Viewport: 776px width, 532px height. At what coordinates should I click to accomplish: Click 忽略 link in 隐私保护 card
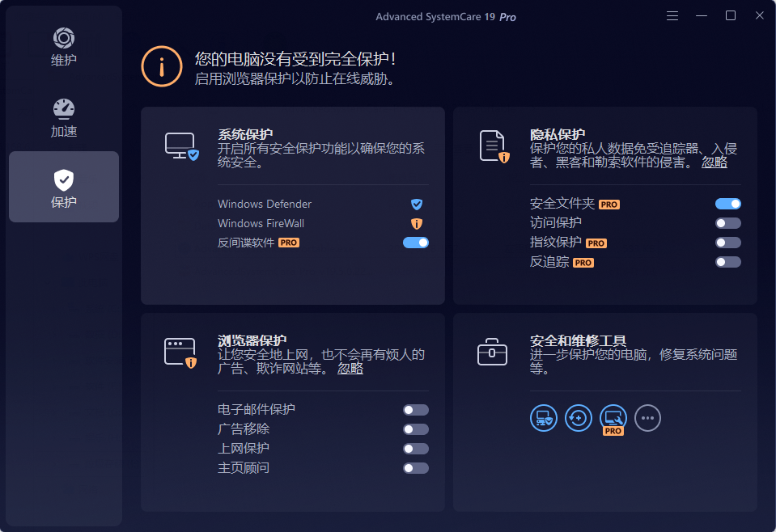point(715,163)
